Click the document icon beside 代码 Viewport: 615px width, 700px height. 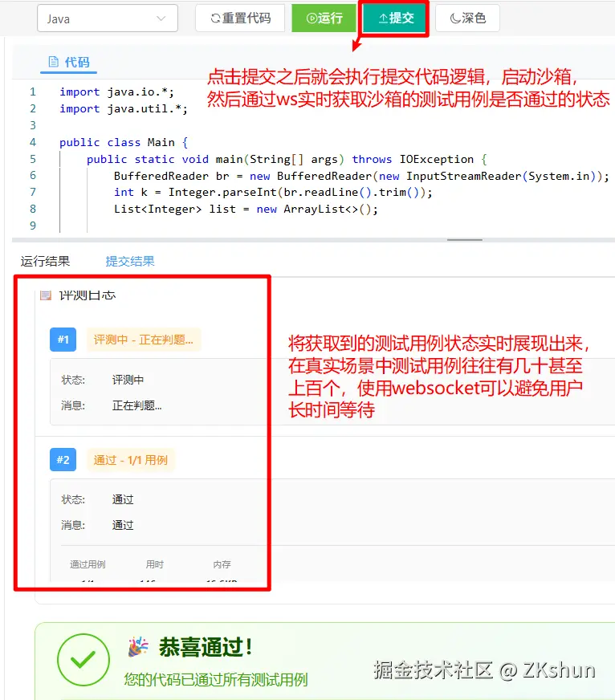[x=53, y=62]
